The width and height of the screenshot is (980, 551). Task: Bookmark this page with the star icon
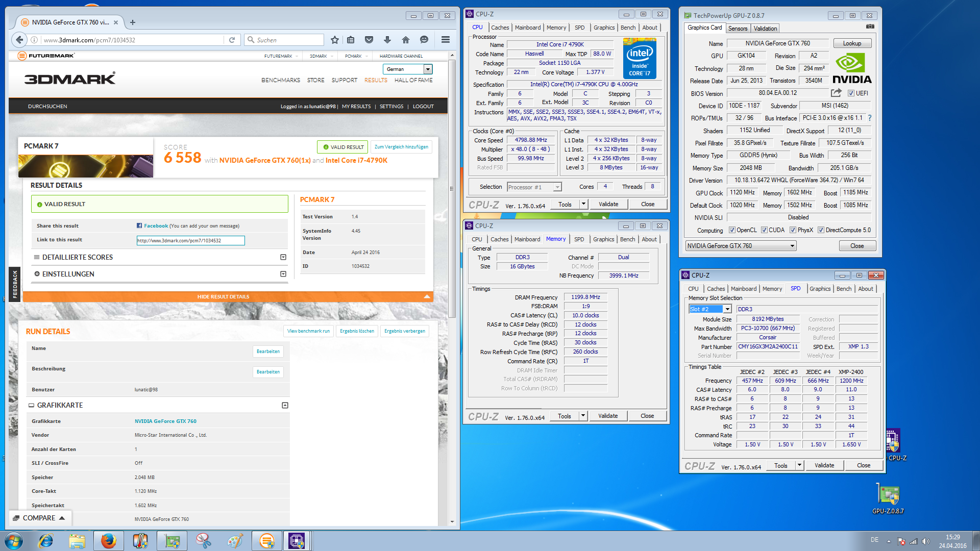click(x=335, y=40)
